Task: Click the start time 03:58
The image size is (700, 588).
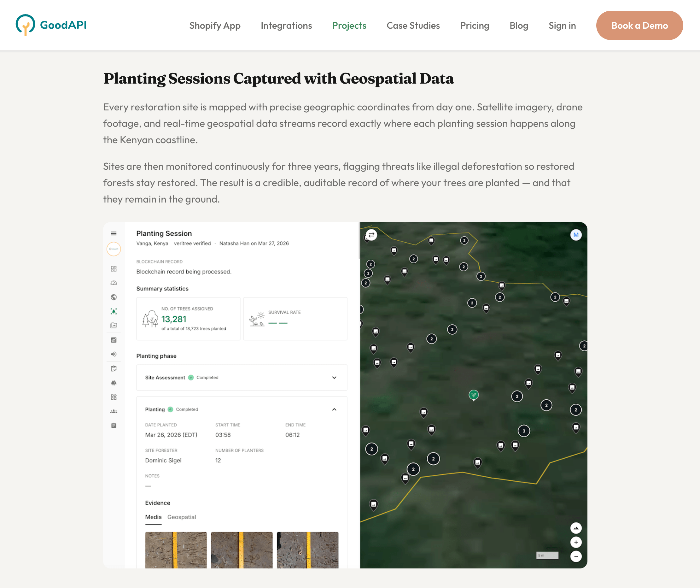Action: click(x=223, y=435)
